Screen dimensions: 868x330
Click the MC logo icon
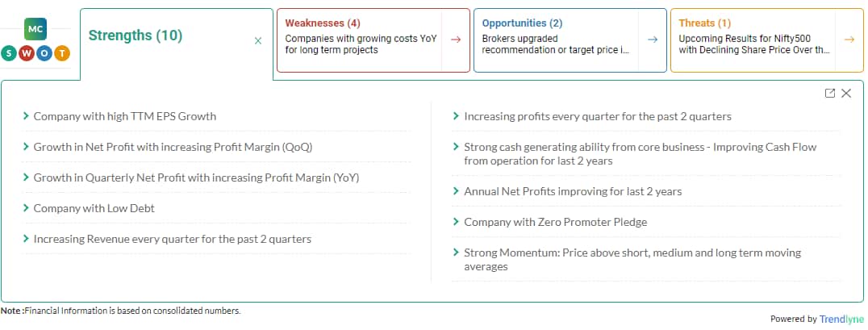pos(35,29)
